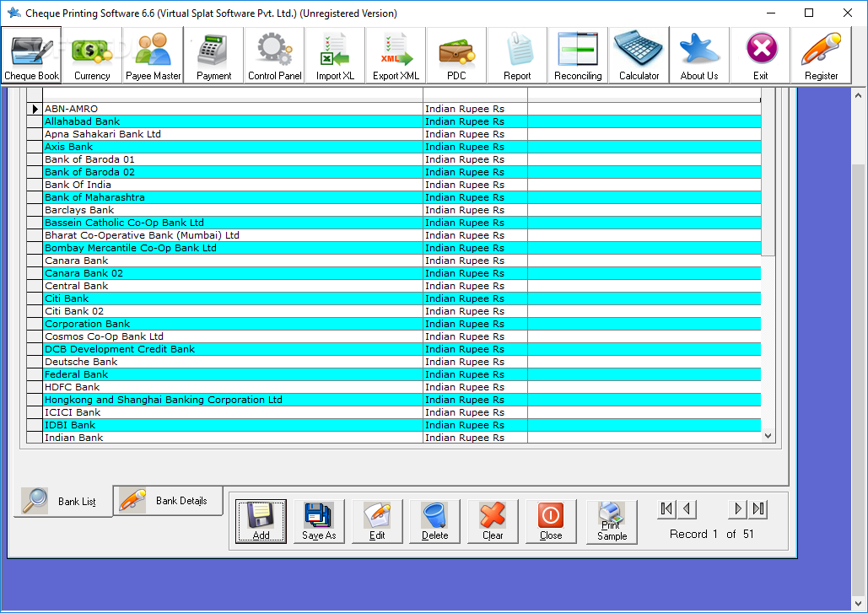Launch the Calculator icon
The height and width of the screenshot is (613, 868).
pos(639,56)
